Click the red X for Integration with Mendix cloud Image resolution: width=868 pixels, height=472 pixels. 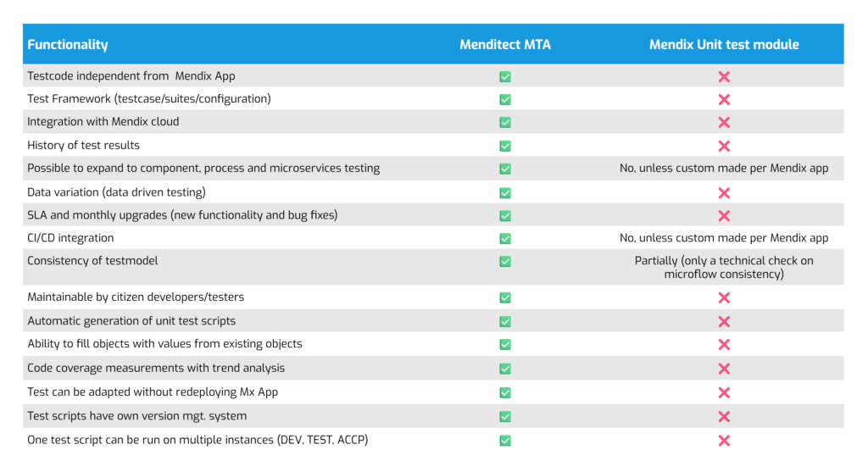(x=724, y=122)
